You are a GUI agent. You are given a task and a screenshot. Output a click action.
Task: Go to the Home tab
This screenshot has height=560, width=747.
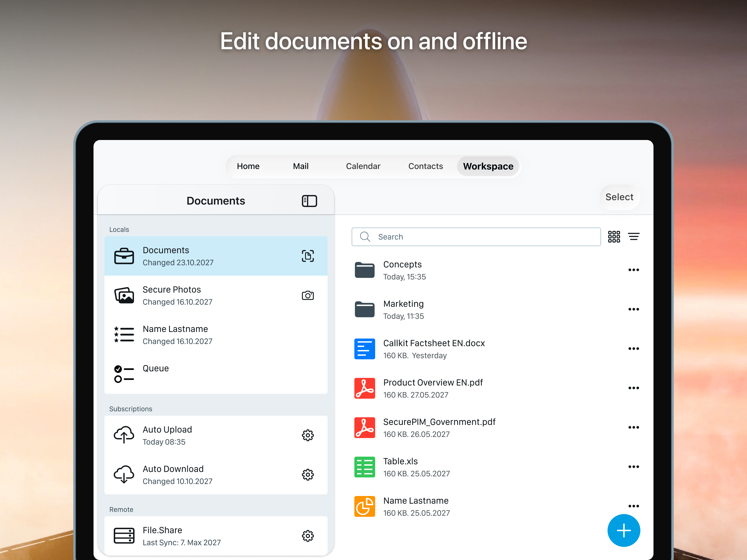click(248, 166)
